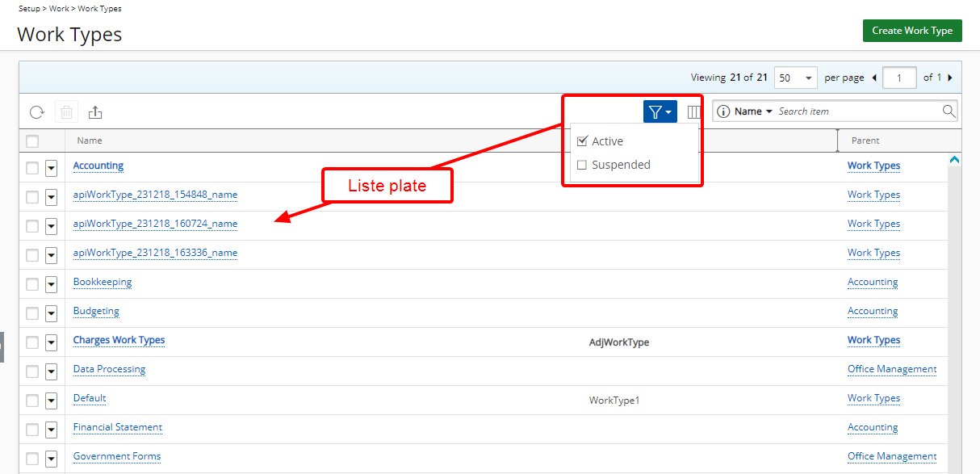The height and width of the screenshot is (474, 980).
Task: Open the column chooser icon
Action: 693,112
